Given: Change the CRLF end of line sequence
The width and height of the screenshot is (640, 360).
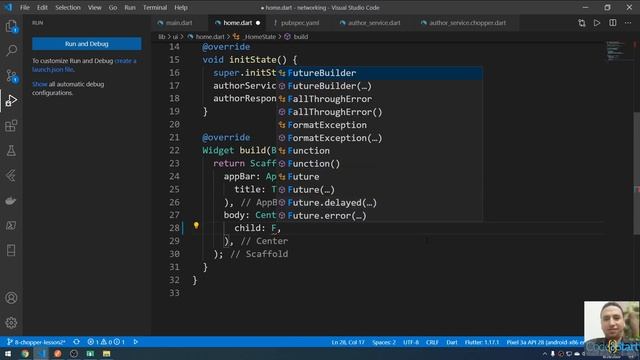Looking at the screenshot, I should click(432, 342).
